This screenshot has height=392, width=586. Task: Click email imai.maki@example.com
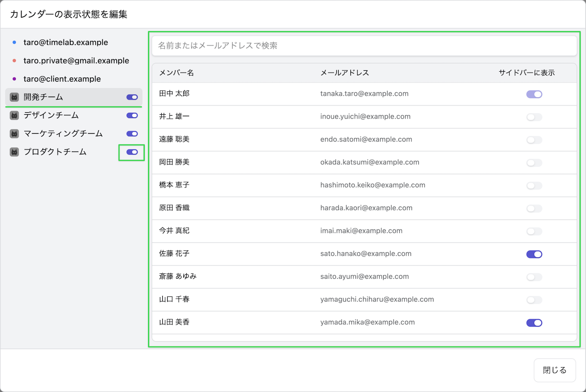(361, 231)
